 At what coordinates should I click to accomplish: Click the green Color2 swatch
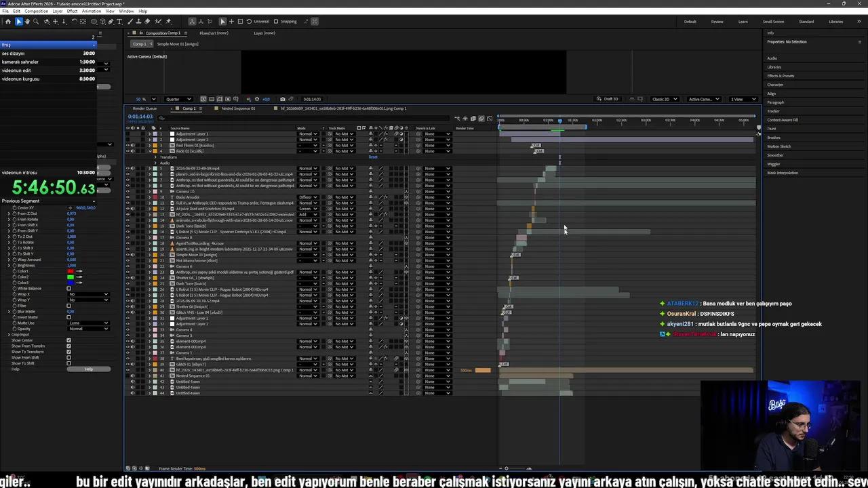[x=71, y=277]
